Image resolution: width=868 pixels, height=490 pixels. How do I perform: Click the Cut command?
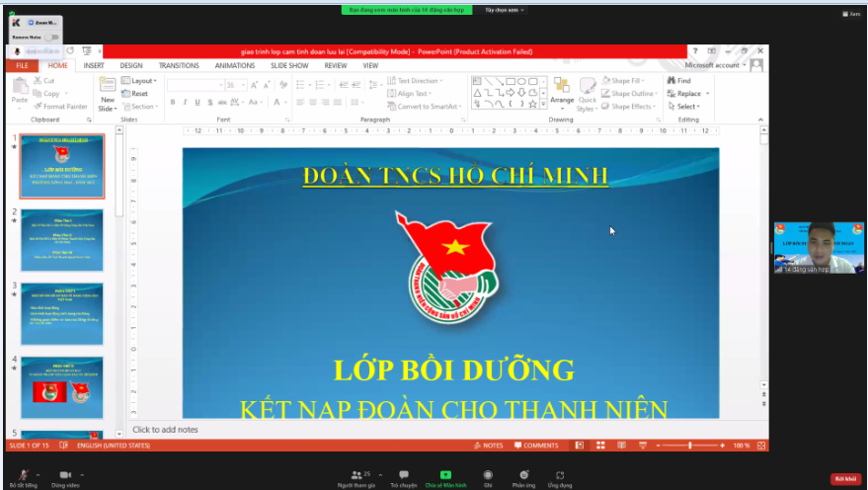coord(43,80)
